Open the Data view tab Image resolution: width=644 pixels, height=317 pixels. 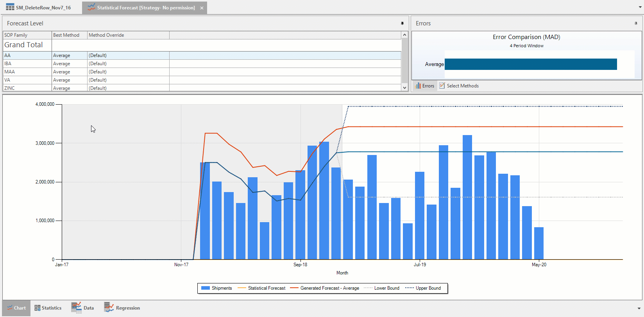pos(82,308)
